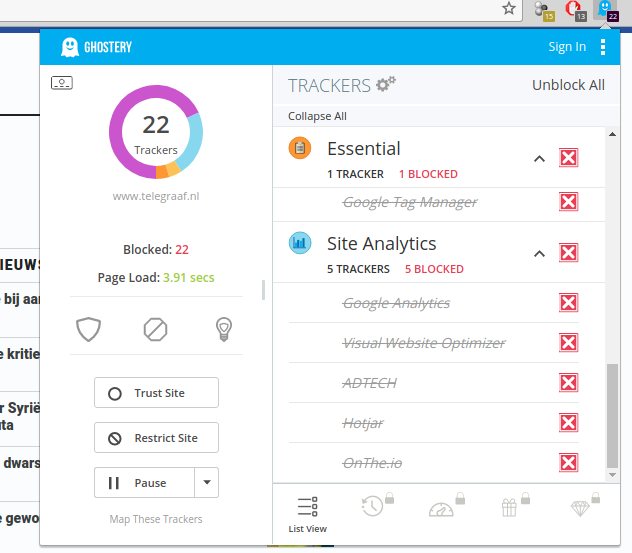Open the locked gift rewards tab
This screenshot has height=553, width=632.
[x=510, y=506]
